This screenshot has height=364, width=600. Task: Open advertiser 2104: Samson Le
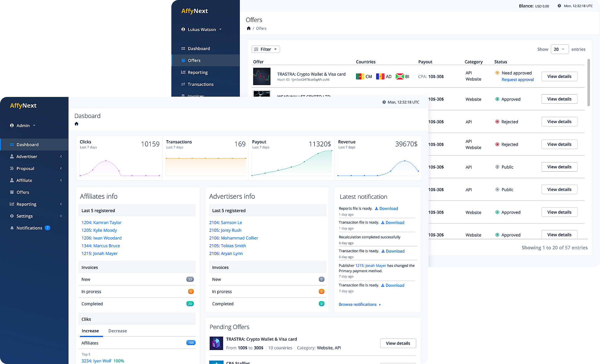(x=226, y=223)
